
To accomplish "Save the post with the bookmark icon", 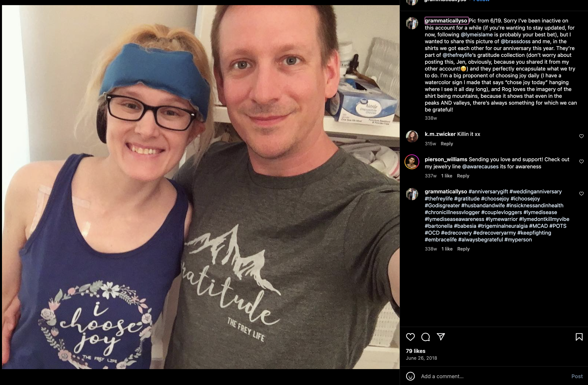I will 579,337.
